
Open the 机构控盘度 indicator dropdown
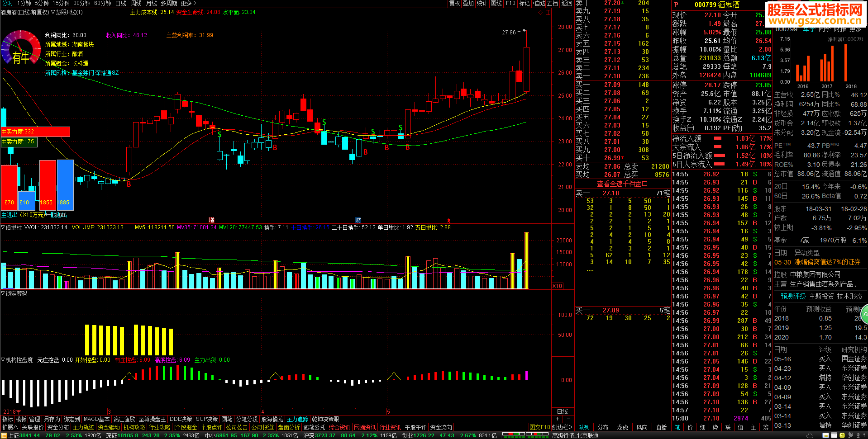coord(17,360)
